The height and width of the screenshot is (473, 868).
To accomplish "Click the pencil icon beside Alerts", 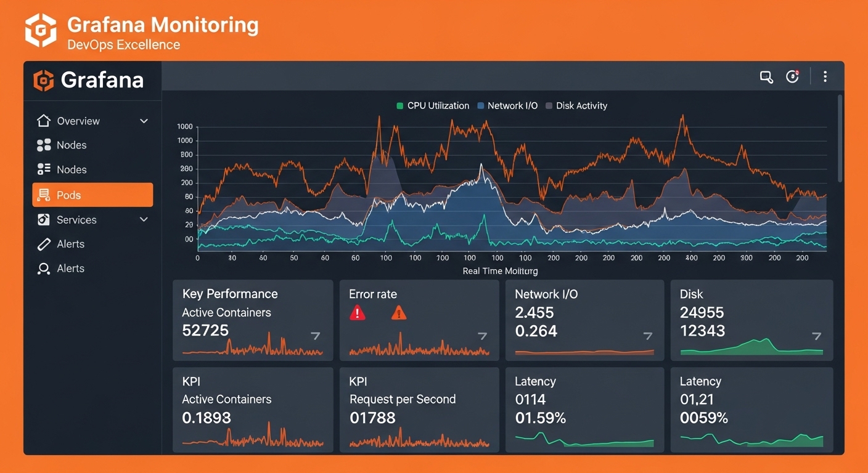I will tap(43, 245).
